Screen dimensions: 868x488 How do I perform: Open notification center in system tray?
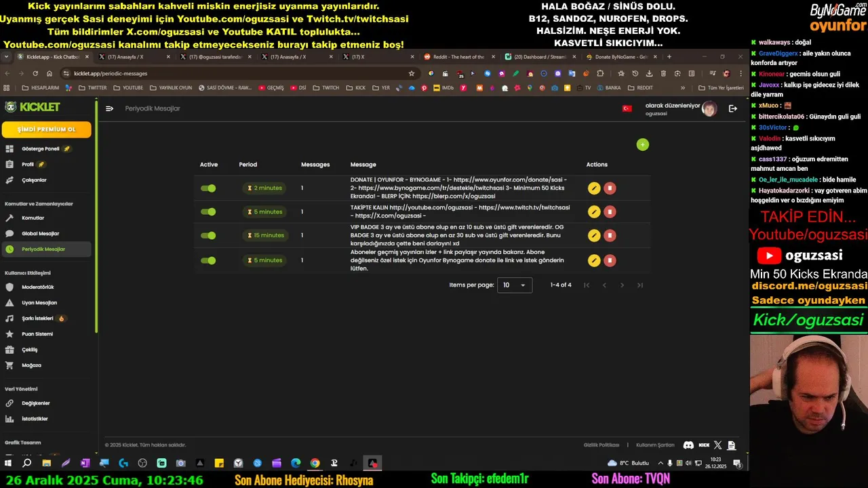click(737, 464)
